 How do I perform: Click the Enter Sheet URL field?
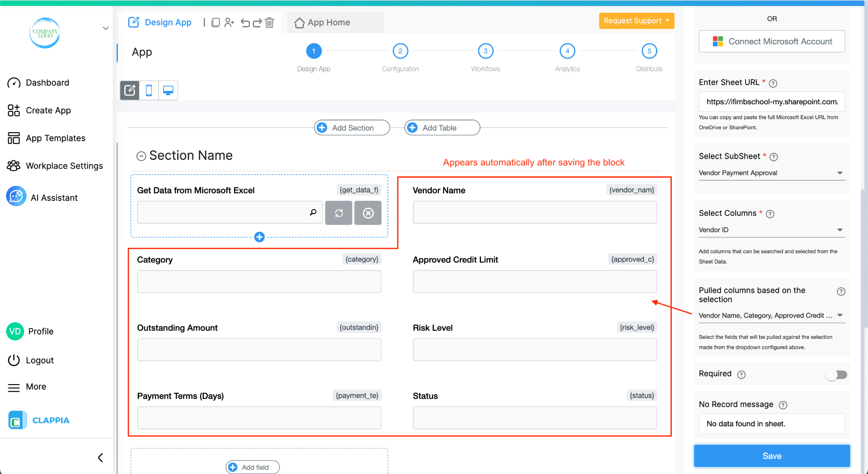tap(771, 102)
